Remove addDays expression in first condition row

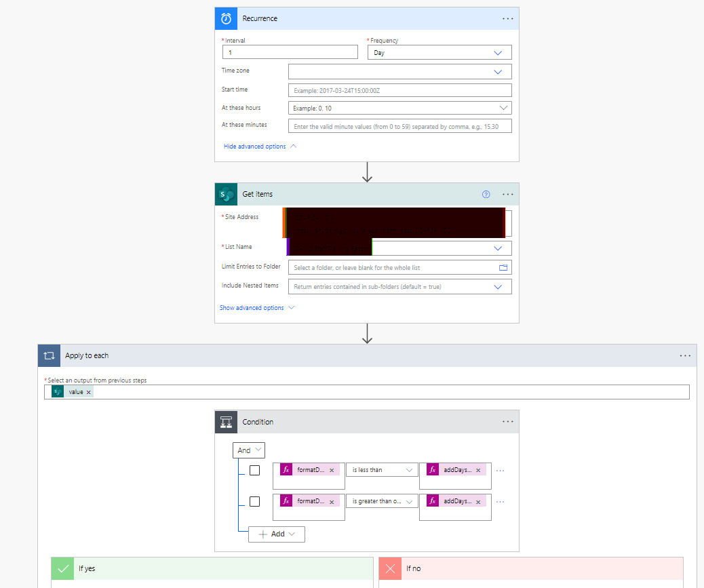pos(478,471)
